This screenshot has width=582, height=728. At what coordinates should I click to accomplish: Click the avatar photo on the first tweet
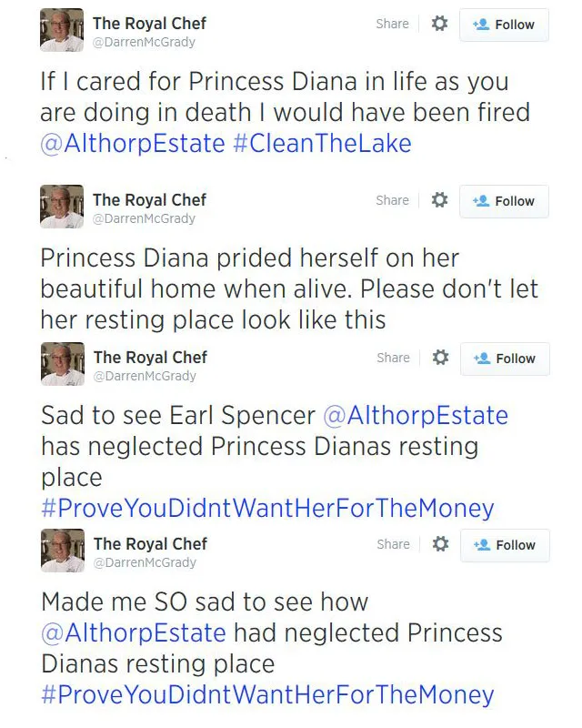pyautogui.click(x=62, y=31)
